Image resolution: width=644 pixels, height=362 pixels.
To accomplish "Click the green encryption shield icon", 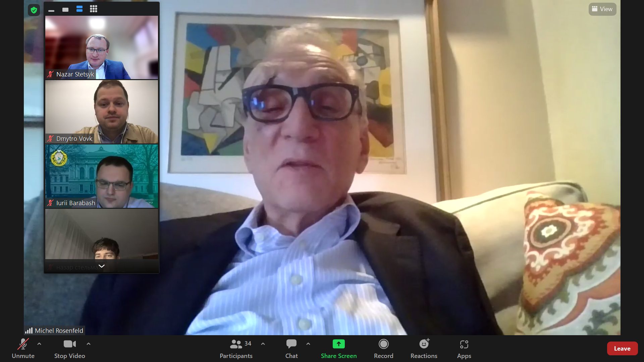I will [34, 10].
